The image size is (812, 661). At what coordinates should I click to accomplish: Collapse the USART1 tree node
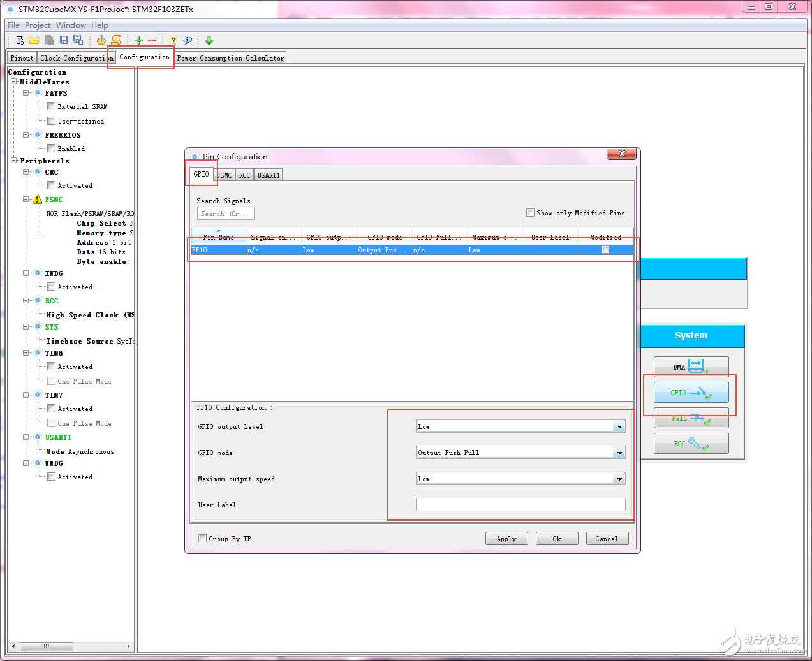[x=26, y=437]
